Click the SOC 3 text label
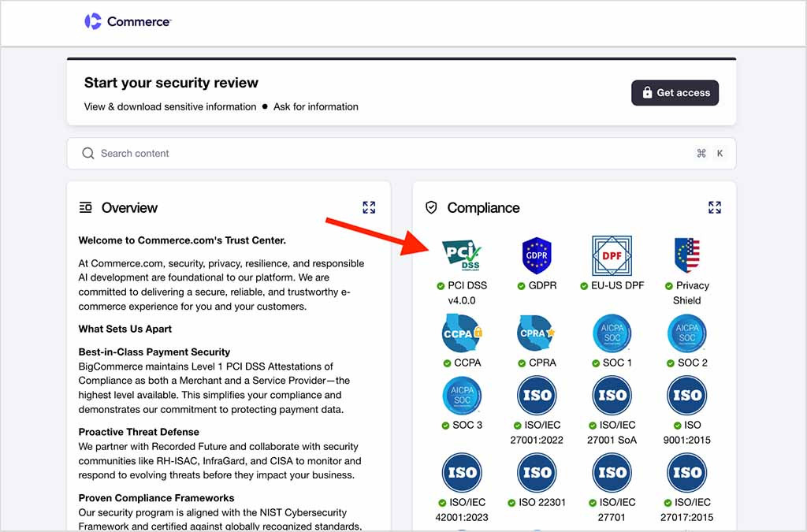This screenshot has height=532, width=807. click(x=467, y=425)
